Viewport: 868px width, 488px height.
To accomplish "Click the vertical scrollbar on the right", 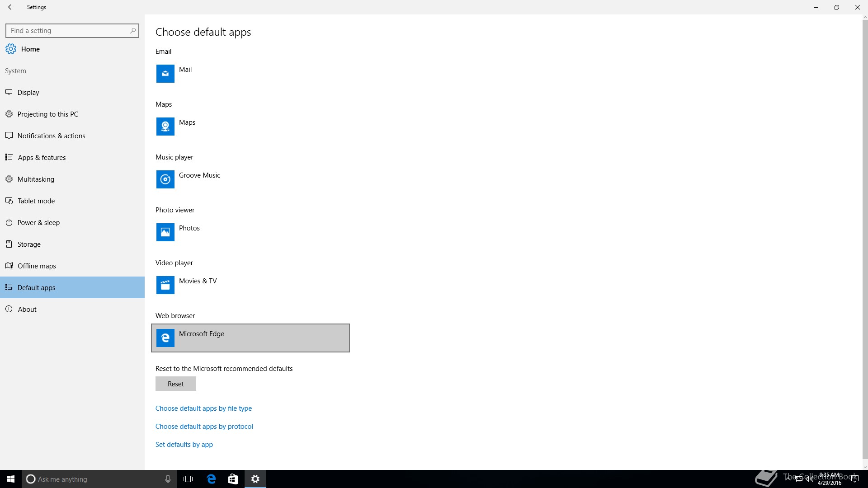I will [x=865, y=239].
